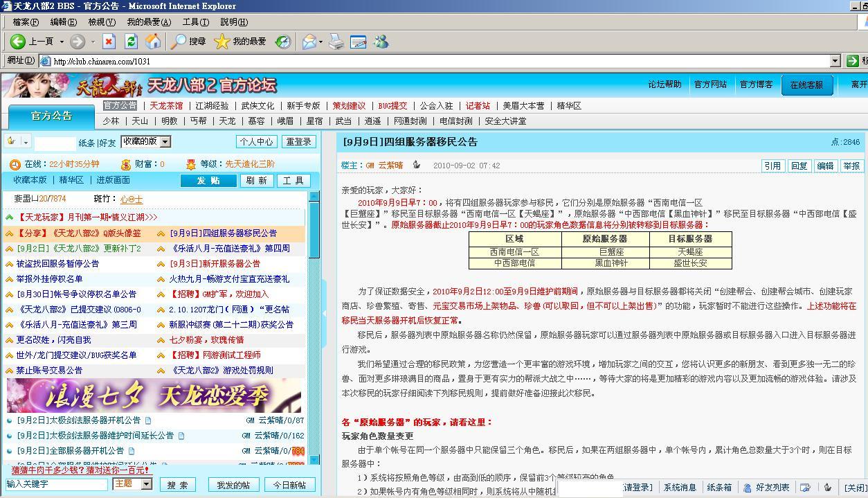Open the search pane with the magnifier icon
Viewport: 868px width, 498px height.
[179, 42]
